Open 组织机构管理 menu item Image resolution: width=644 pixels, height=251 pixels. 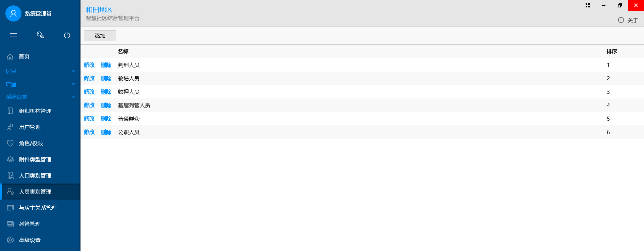(35, 111)
